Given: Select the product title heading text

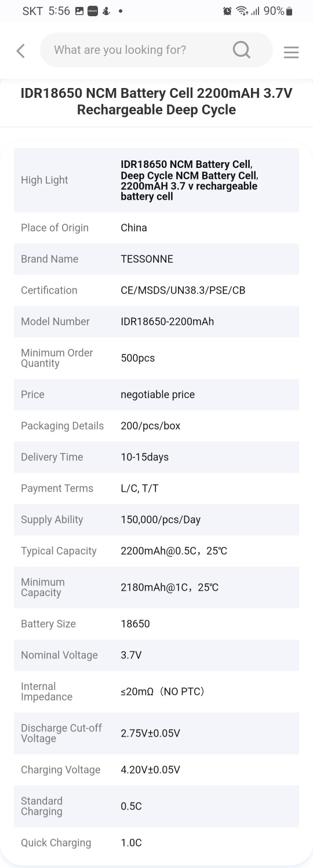Looking at the screenshot, I should point(156,102).
